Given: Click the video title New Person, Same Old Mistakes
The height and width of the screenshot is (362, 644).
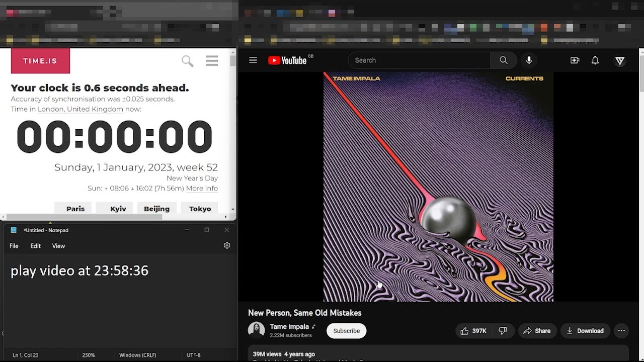Looking at the screenshot, I should [x=305, y=313].
